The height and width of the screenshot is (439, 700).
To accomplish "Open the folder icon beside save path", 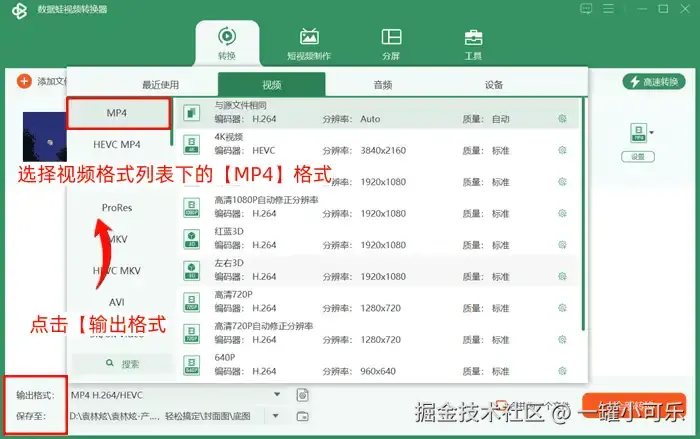I will (302, 416).
